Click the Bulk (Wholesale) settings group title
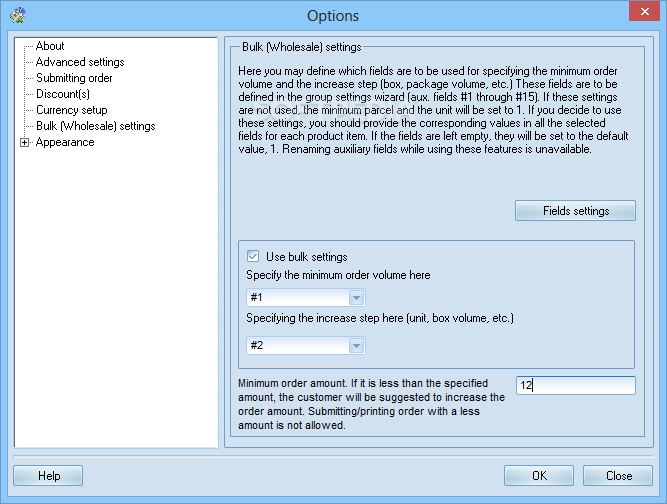Image resolution: width=667 pixels, height=504 pixels. click(302, 47)
